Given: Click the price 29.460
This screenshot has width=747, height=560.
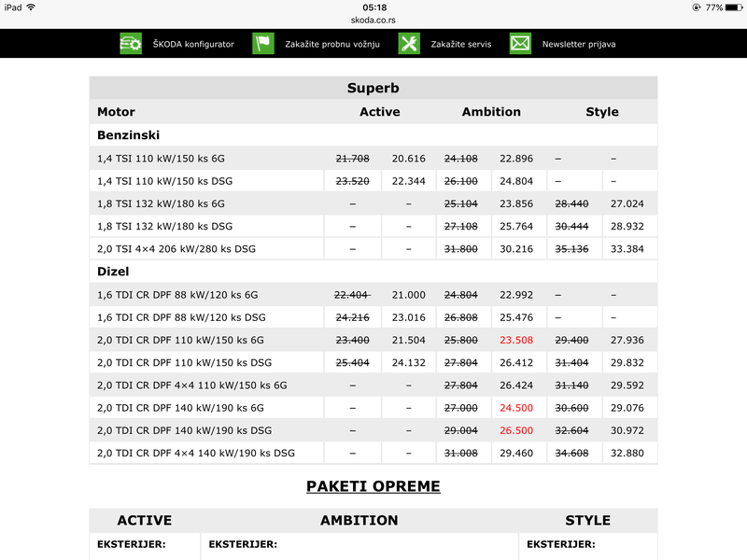Looking at the screenshot, I should tap(516, 454).
